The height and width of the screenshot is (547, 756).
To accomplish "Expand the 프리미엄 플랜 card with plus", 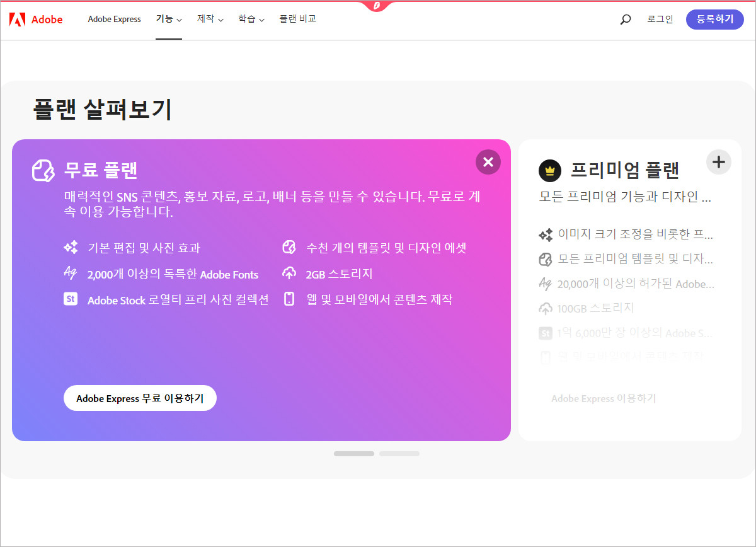I will [x=719, y=162].
